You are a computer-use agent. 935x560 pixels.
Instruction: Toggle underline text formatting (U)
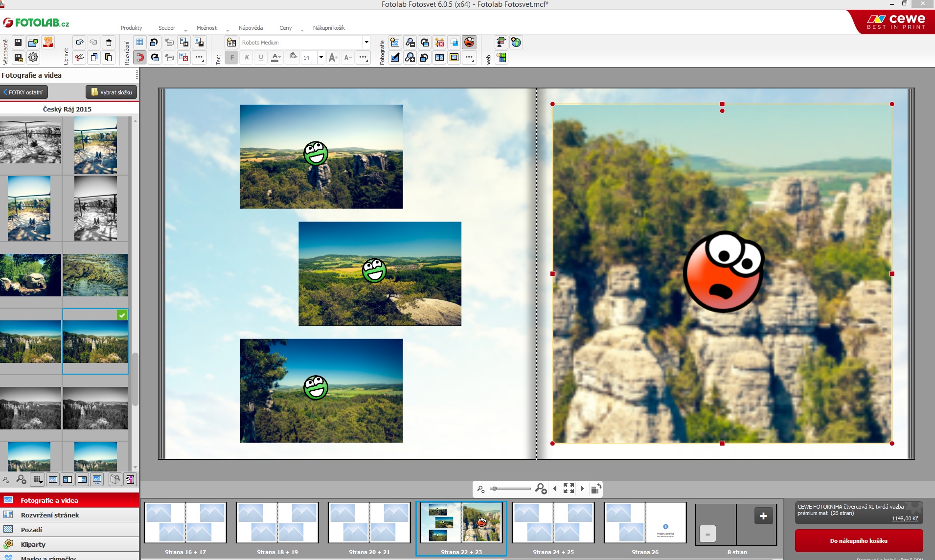coord(261,58)
